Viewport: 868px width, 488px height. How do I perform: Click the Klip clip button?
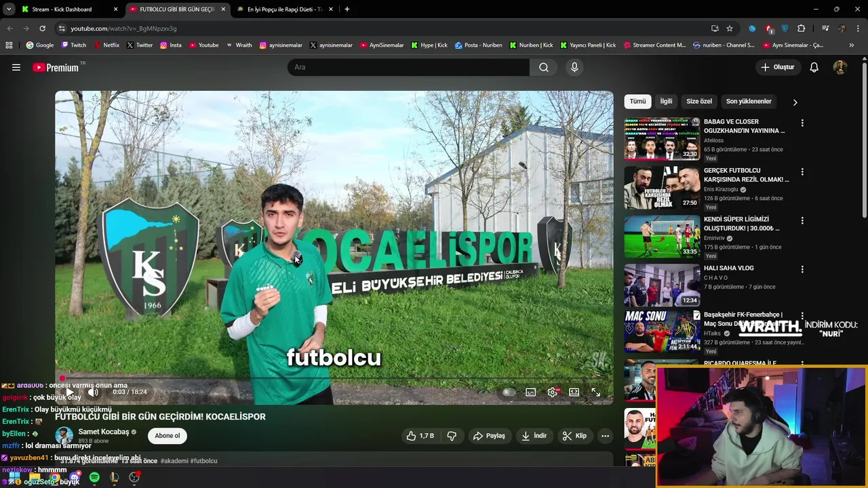click(574, 436)
